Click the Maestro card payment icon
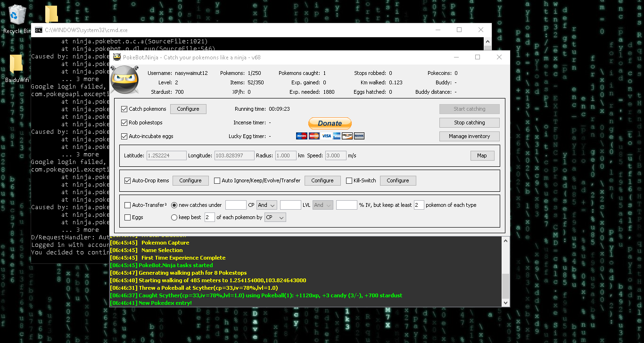 (x=301, y=136)
